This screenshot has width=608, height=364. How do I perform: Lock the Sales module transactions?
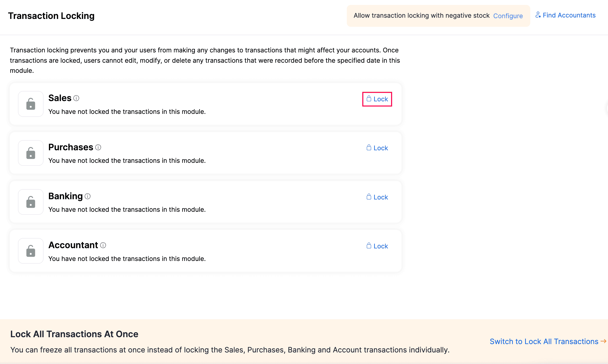(x=377, y=99)
